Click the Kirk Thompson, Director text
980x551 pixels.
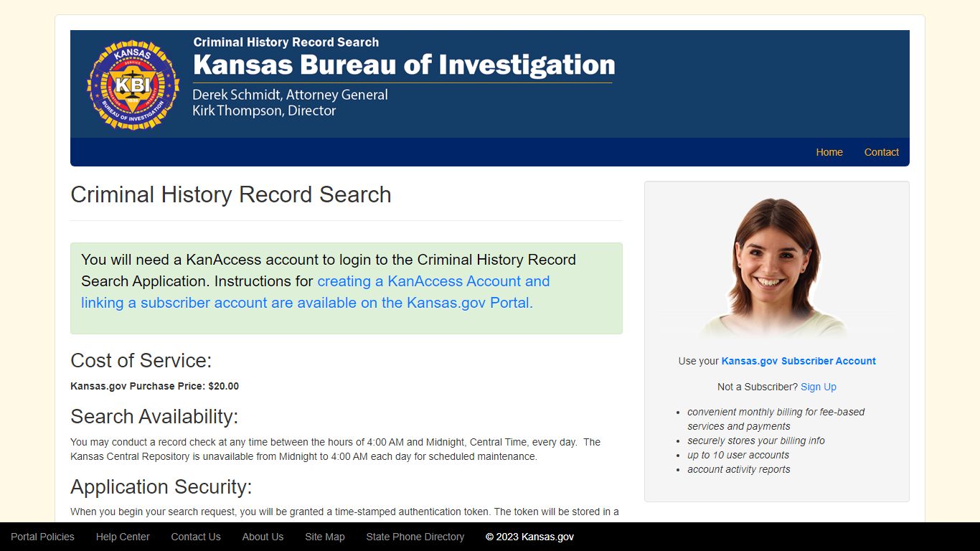point(264,110)
